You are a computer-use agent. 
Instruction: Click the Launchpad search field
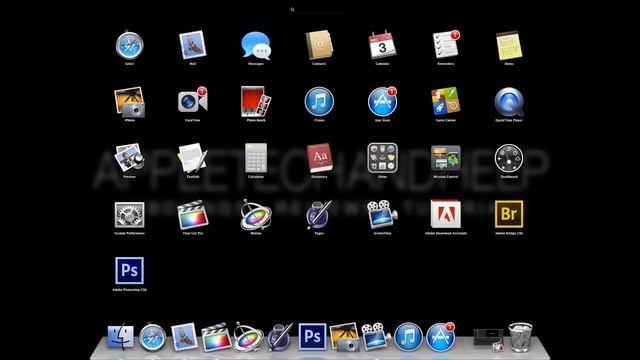pos(320,9)
